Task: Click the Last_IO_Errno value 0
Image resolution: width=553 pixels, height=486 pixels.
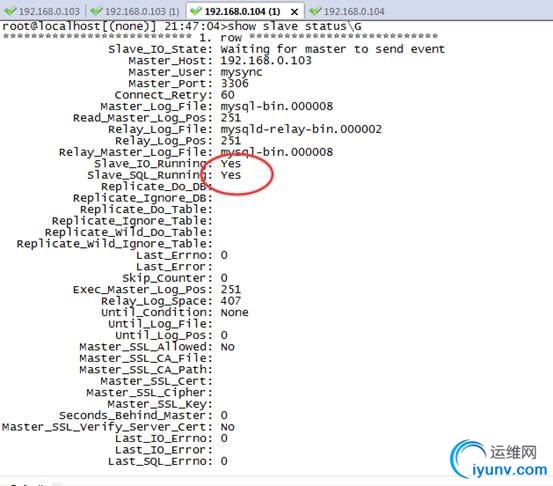Action: (224, 438)
